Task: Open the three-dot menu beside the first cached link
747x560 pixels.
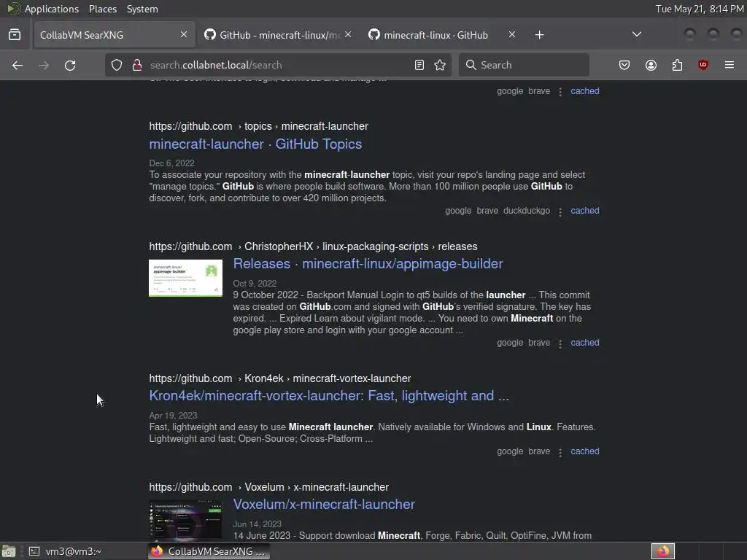Action: (560, 91)
